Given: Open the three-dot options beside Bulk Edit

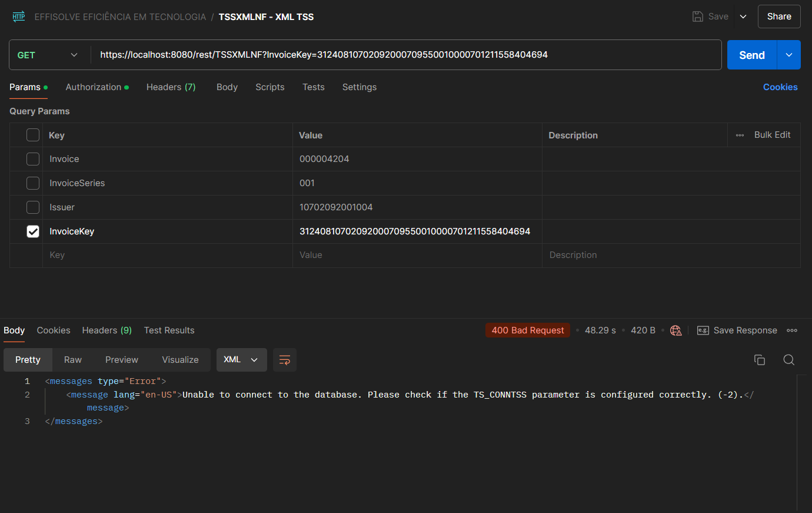Looking at the screenshot, I should point(740,135).
